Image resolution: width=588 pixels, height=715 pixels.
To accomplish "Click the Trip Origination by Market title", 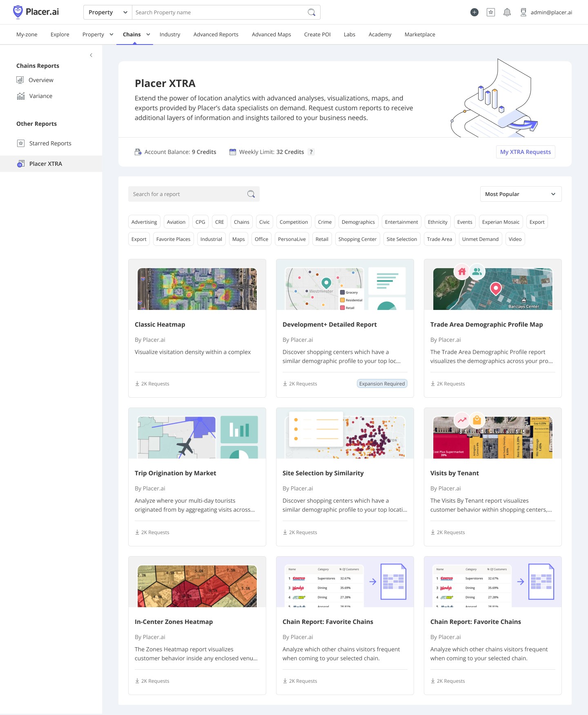I will coord(175,473).
